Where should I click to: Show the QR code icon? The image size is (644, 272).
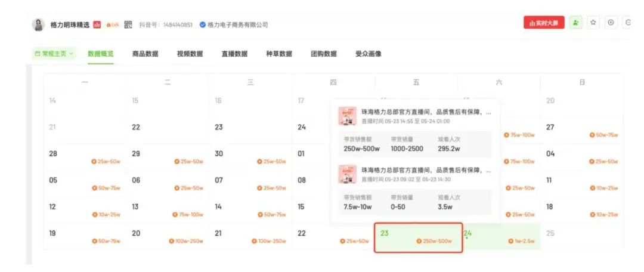(128, 24)
